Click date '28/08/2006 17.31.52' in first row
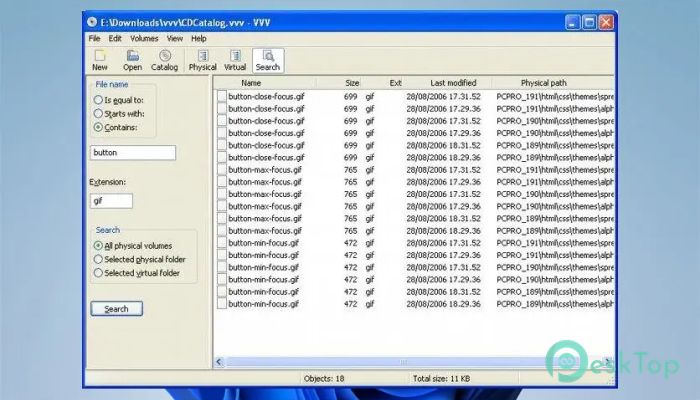 [x=443, y=96]
